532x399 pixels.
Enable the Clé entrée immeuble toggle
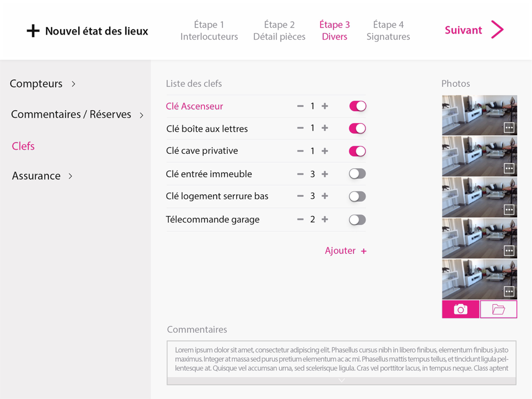tap(358, 174)
